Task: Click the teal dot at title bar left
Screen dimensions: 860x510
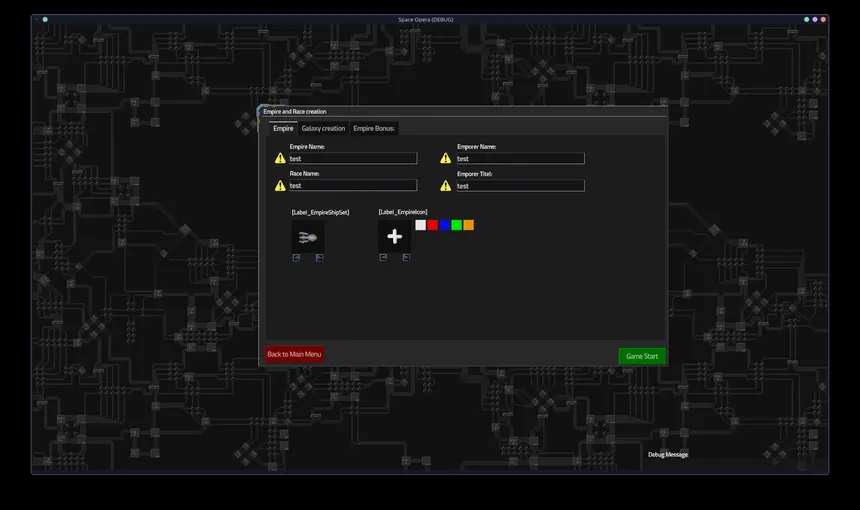Action: tap(45, 20)
